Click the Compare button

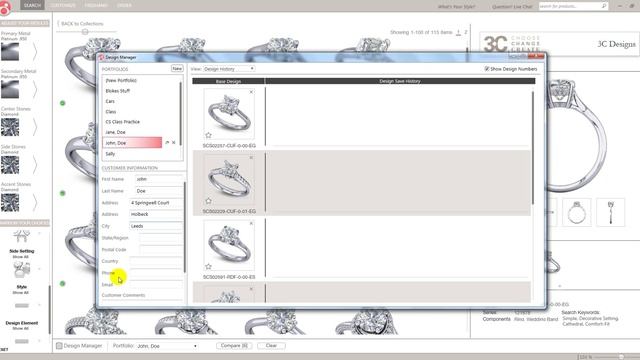pos(234,345)
